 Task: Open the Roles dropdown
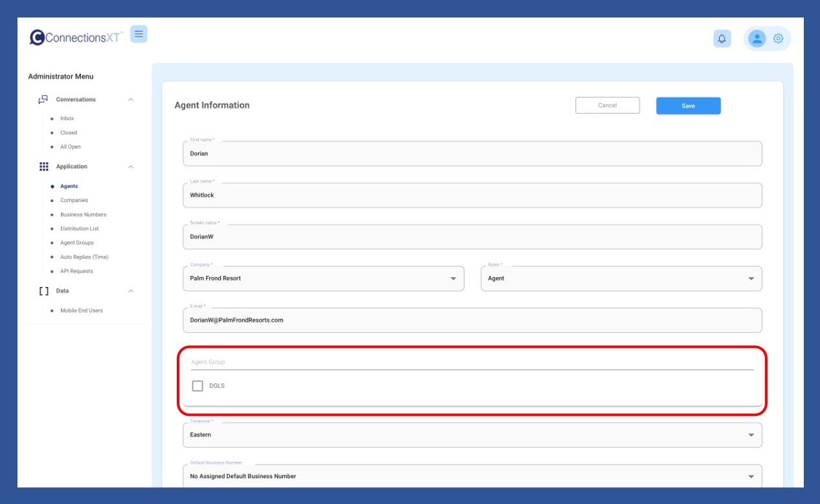(621, 279)
